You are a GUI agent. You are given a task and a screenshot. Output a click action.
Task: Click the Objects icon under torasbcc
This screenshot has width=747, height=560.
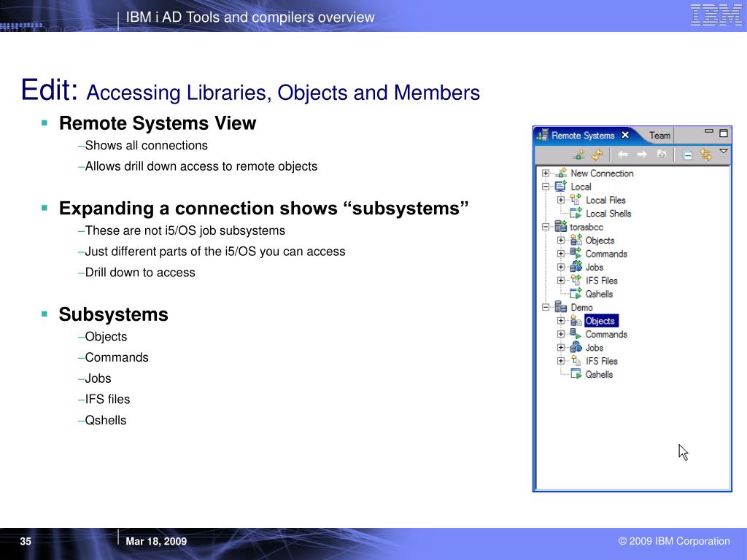coord(576,240)
